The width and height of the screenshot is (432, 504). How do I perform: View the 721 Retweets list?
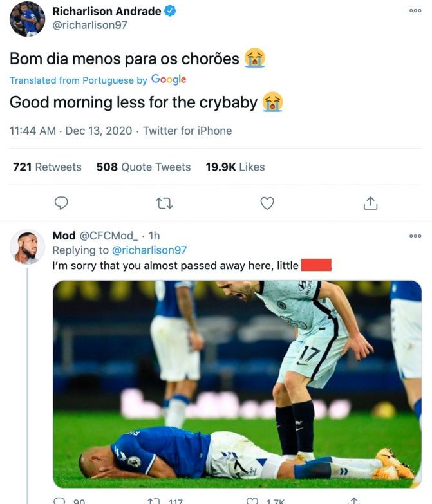[x=48, y=167]
